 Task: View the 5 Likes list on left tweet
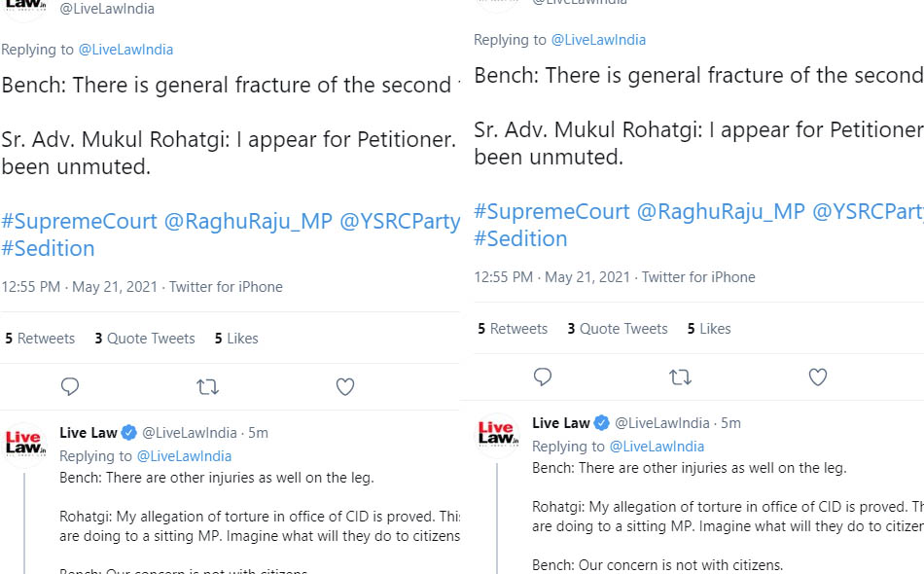pyautogui.click(x=236, y=339)
